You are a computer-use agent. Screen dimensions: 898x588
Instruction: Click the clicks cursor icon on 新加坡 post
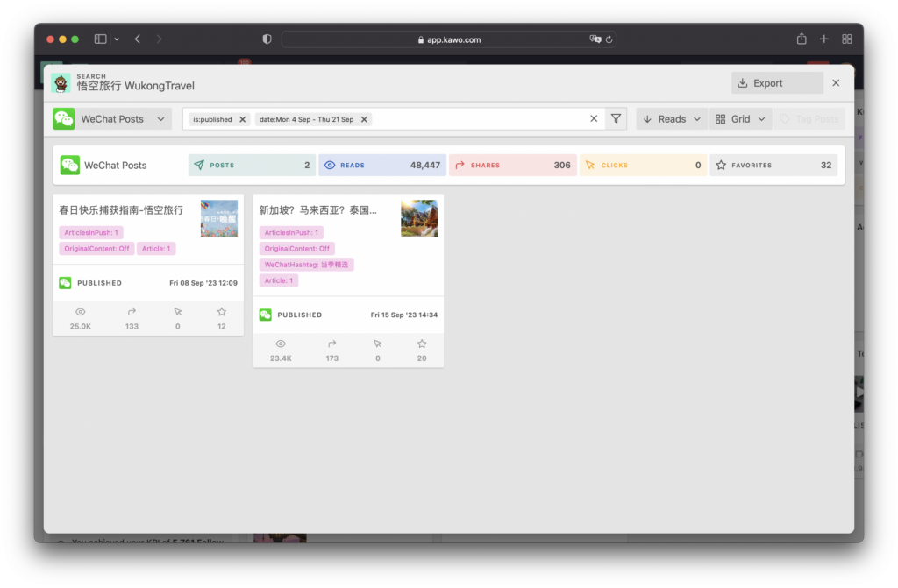[377, 344]
